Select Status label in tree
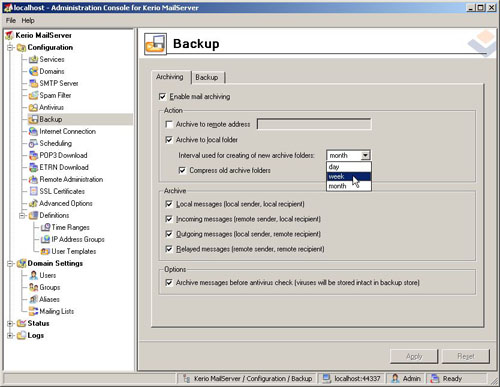 tap(38, 323)
